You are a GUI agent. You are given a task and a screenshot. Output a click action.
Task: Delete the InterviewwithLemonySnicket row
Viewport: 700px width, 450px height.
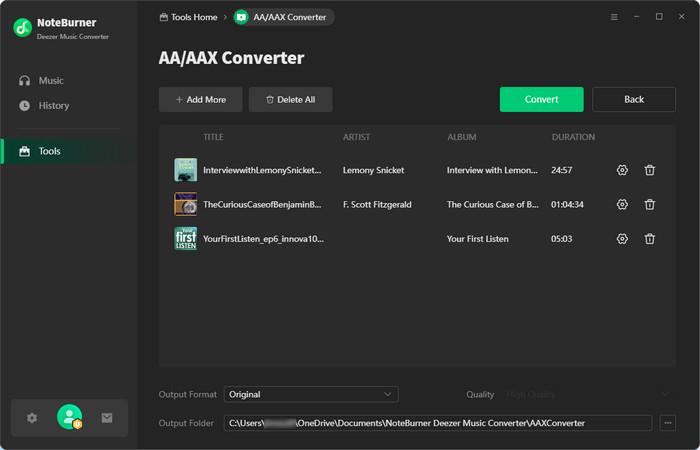coord(650,170)
